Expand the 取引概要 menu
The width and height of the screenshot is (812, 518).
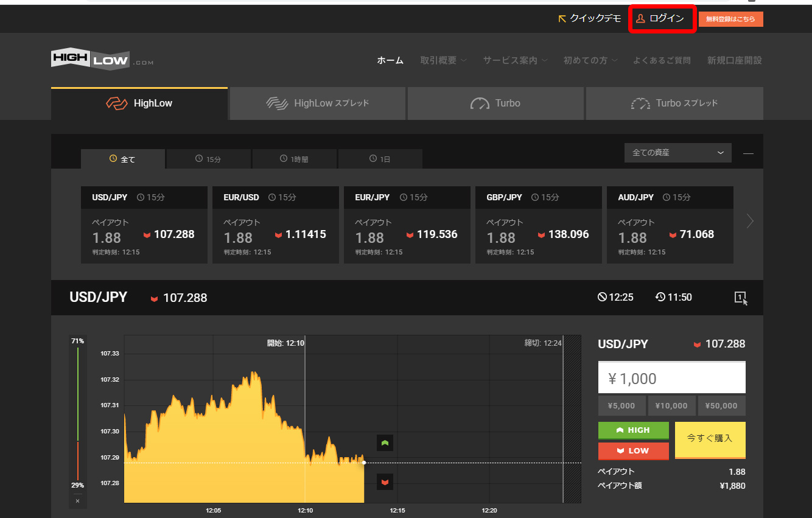[443, 60]
